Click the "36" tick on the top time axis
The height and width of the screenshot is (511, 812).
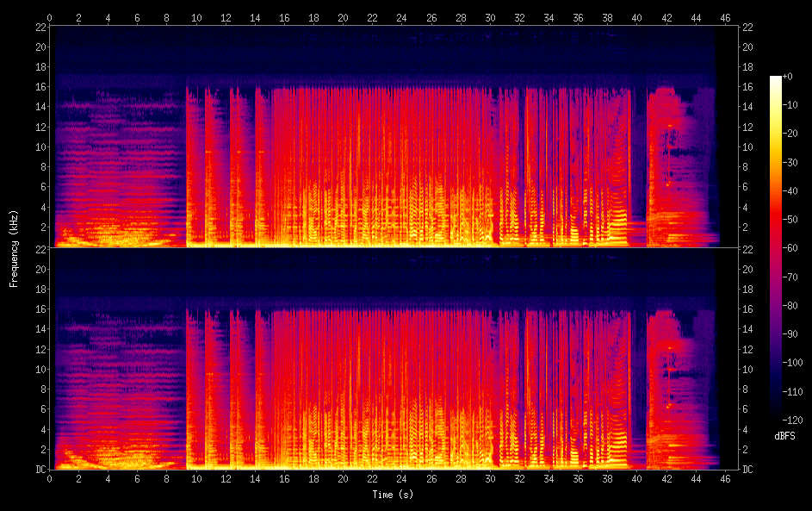click(x=579, y=16)
